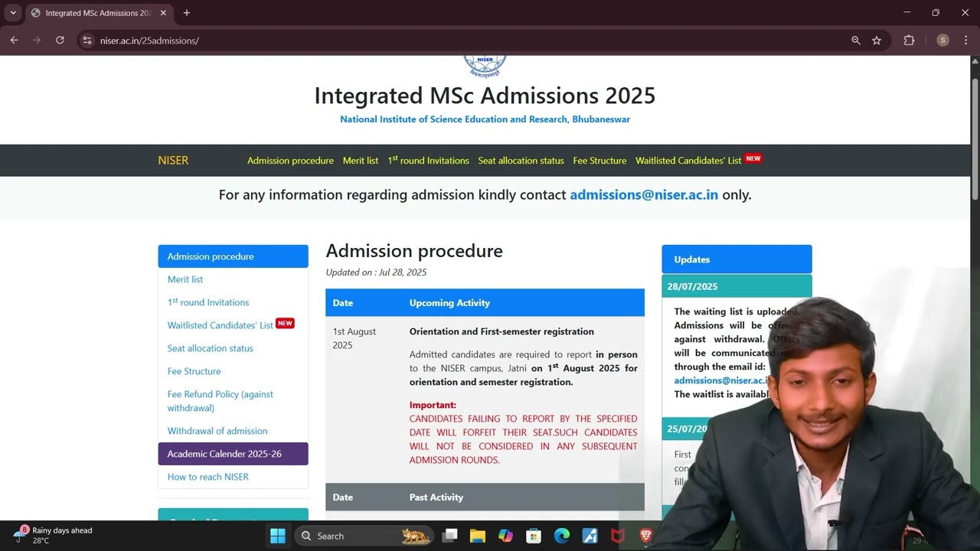This screenshot has height=551, width=980.
Task: Open the browser extensions puzzle icon
Action: 910,41
